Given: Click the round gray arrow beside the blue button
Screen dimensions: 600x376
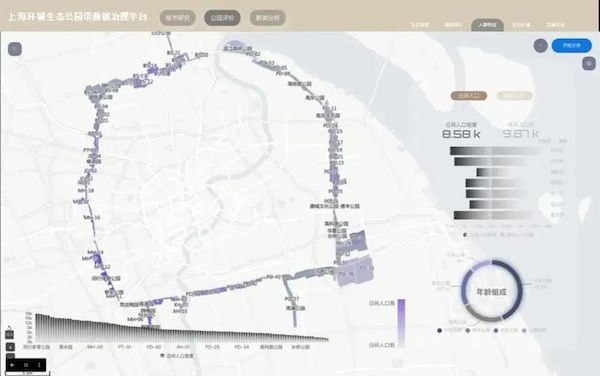Looking at the screenshot, I should pyautogui.click(x=540, y=46).
